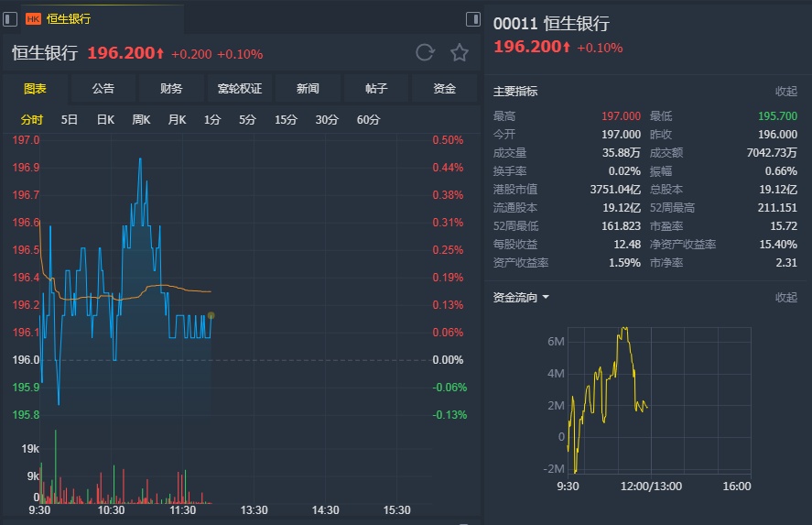Open the 财务 tab
The image size is (812, 525).
171,89
